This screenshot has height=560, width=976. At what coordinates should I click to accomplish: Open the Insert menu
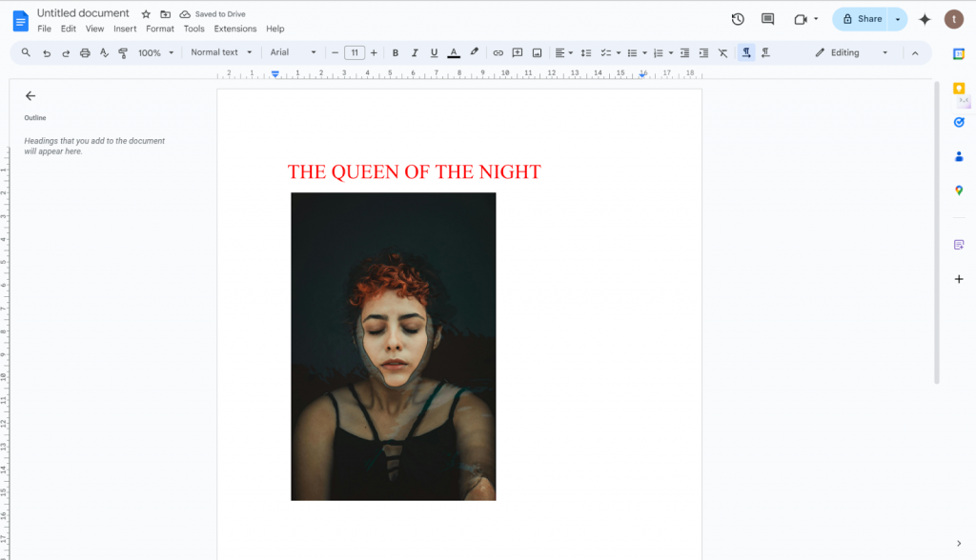(125, 30)
